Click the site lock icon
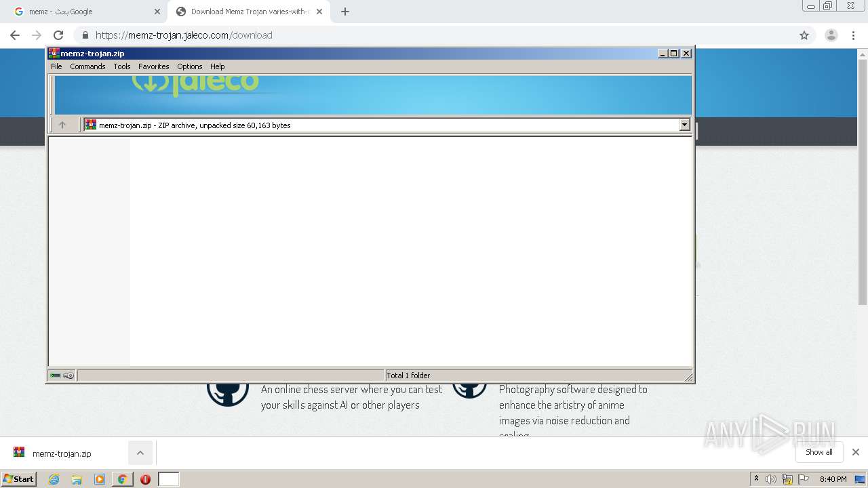Image resolution: width=868 pixels, height=488 pixels. (85, 35)
